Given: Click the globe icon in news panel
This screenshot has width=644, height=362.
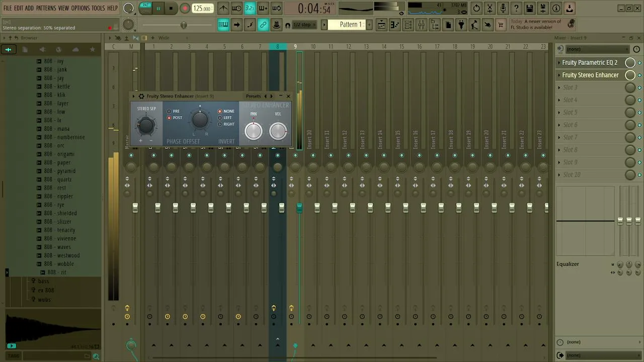Looking at the screenshot, I should [571, 24].
